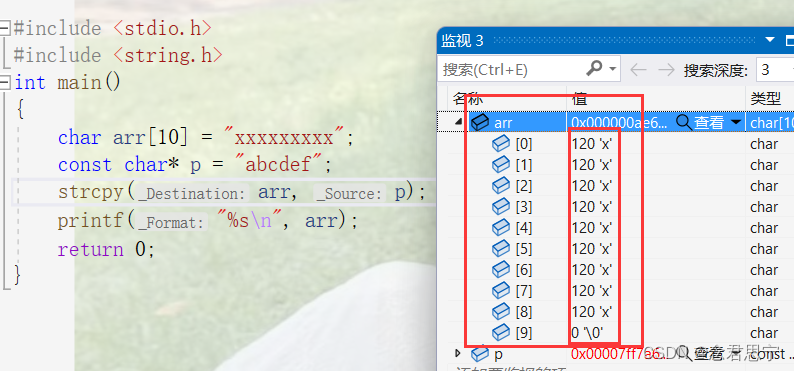794x371 pixels.
Task: Click the [8] element icon
Action: click(501, 311)
